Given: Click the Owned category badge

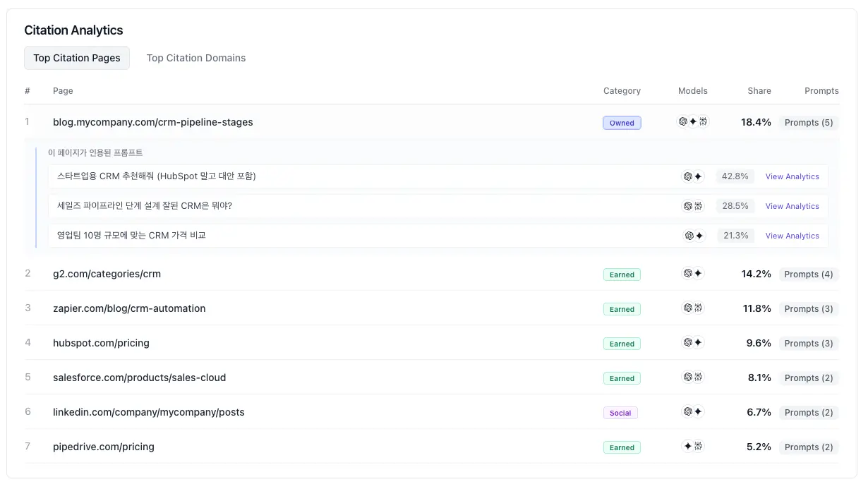Looking at the screenshot, I should (622, 123).
